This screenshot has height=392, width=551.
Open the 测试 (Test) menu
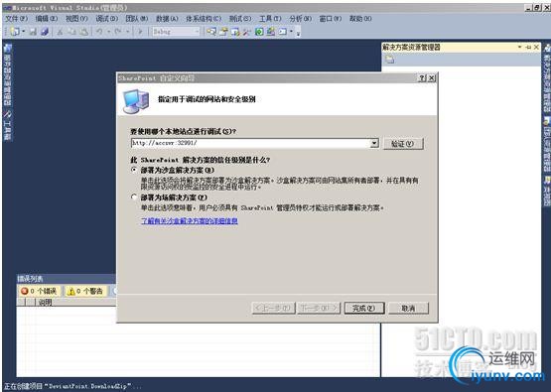click(240, 18)
